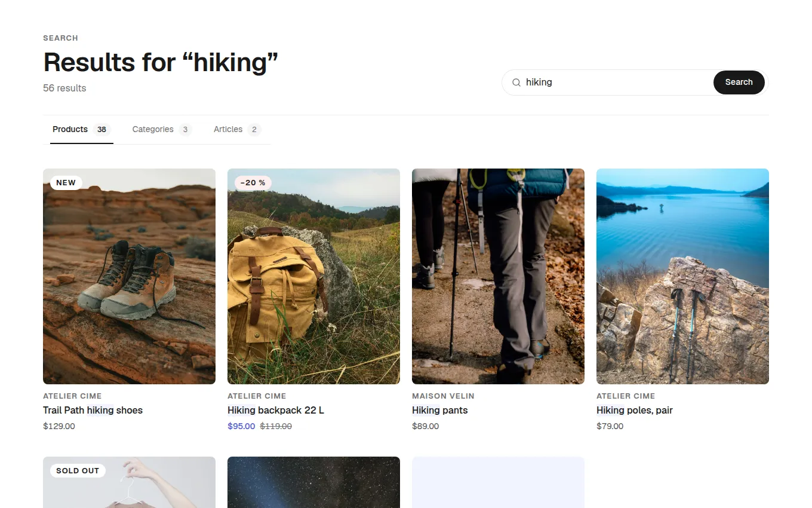
Task: Open the hiking pants product image
Action: point(498,276)
